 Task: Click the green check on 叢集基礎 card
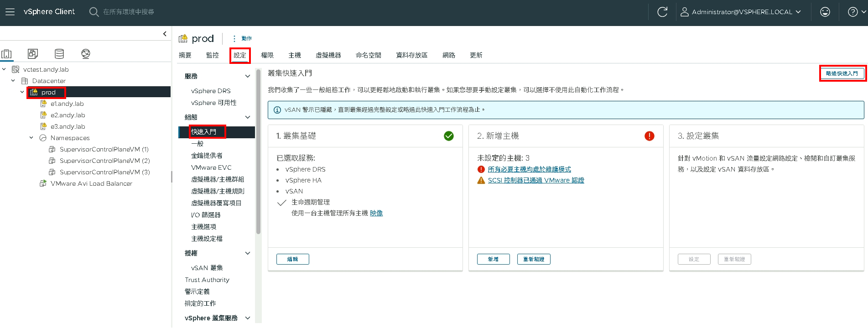tap(449, 136)
